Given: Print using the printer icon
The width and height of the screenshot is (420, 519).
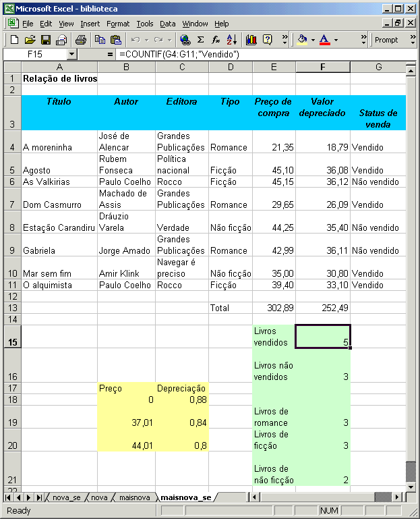Looking at the screenshot, I should pos(81,40).
